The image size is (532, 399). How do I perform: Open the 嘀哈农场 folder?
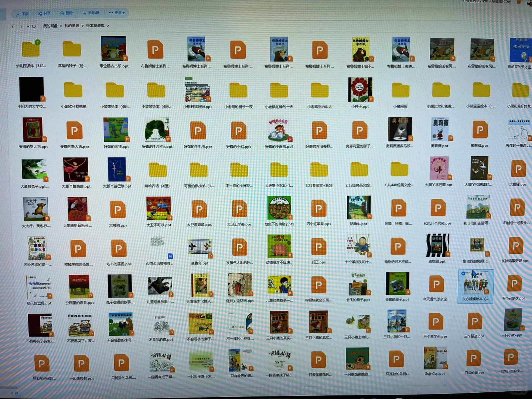pyautogui.click(x=158, y=170)
